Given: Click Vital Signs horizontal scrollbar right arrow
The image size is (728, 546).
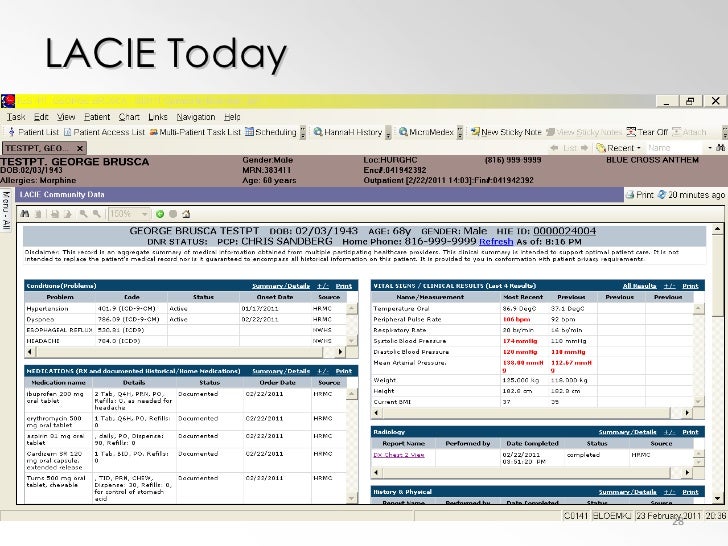Looking at the screenshot, I should (687, 413).
